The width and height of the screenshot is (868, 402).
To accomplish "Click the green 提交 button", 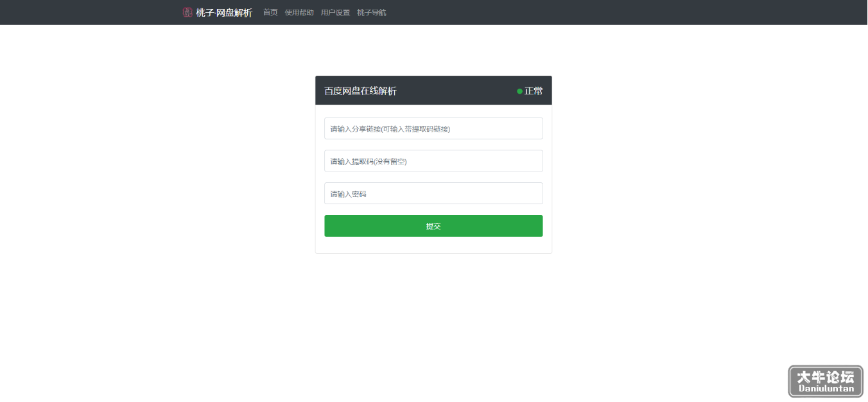I will [433, 226].
